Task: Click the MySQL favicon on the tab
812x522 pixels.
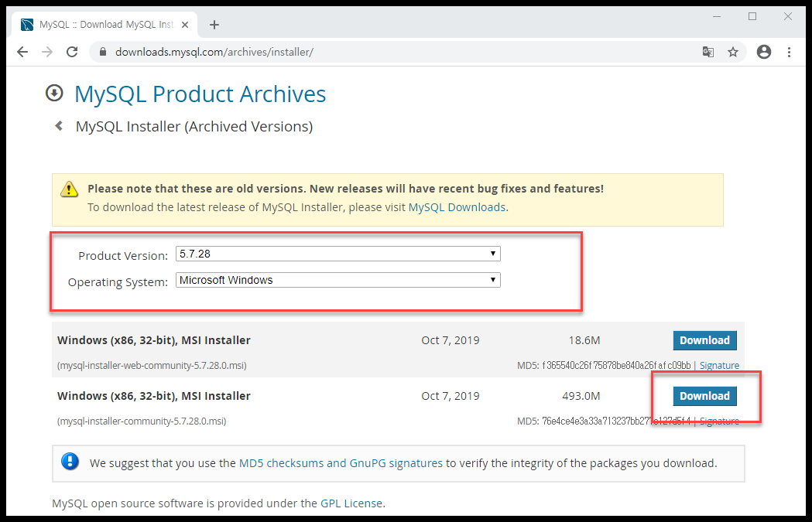Action: pos(27,25)
